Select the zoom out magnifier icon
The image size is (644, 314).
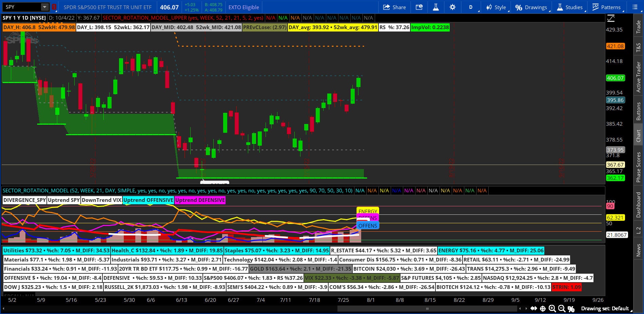click(561, 309)
